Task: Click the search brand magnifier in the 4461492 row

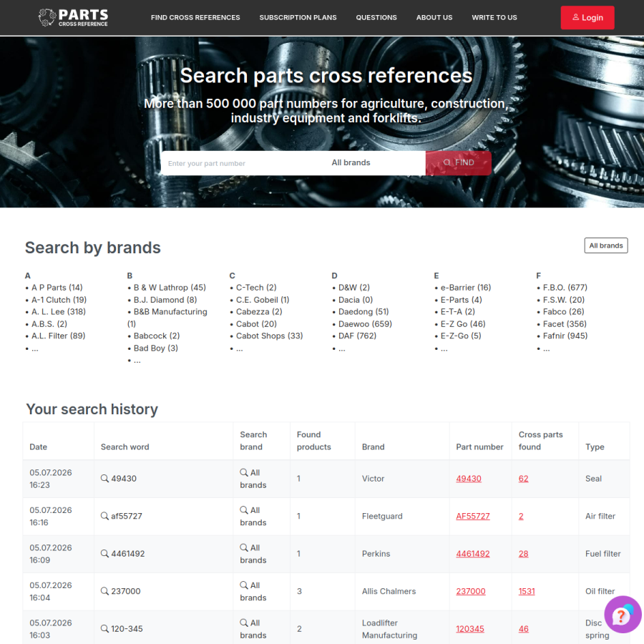Action: pos(244,547)
